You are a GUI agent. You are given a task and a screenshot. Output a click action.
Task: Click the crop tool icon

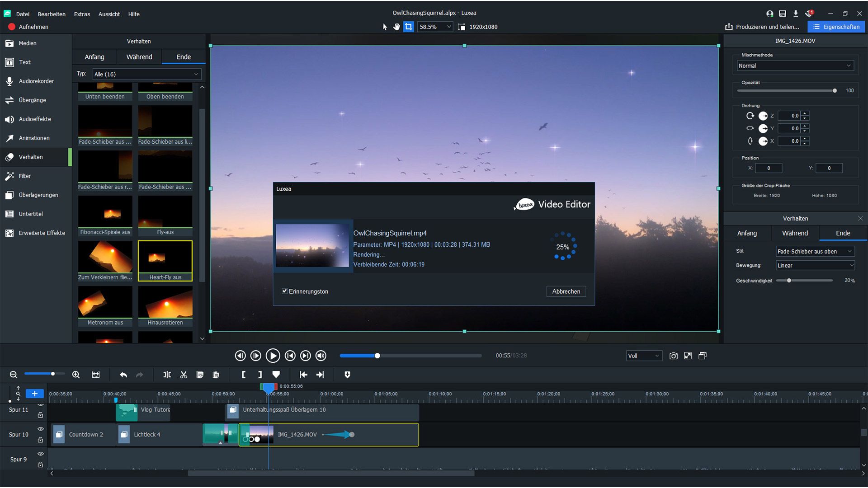[408, 27]
